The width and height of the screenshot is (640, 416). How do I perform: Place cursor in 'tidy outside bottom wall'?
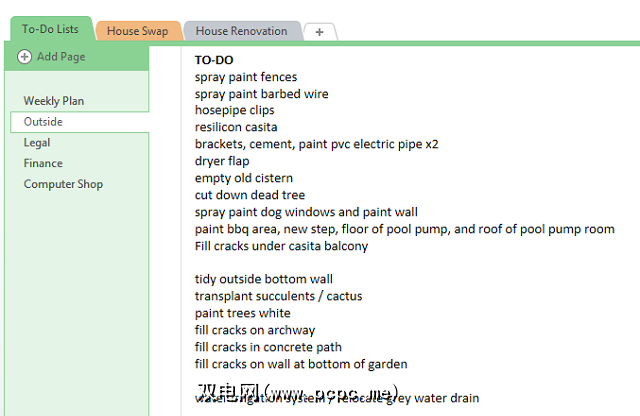[x=264, y=279]
